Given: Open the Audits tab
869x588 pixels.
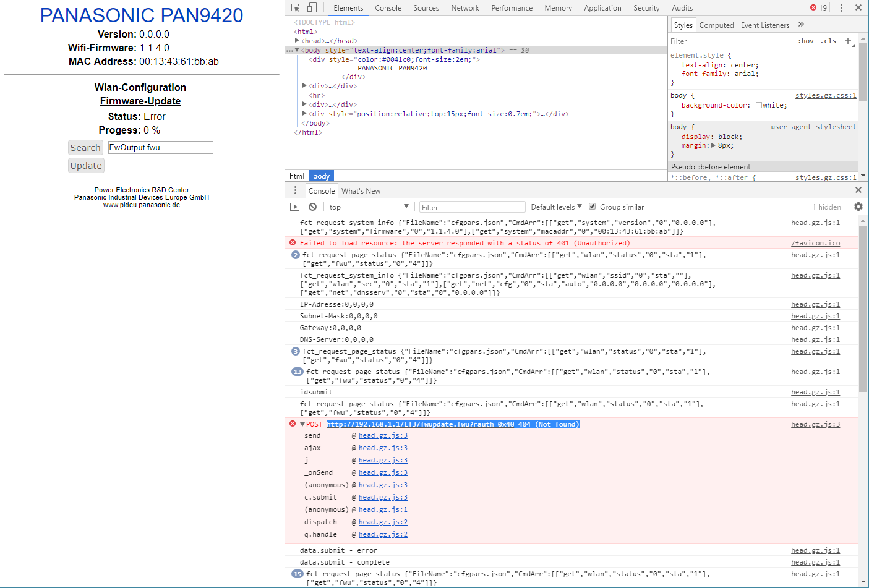Looking at the screenshot, I should [x=682, y=8].
